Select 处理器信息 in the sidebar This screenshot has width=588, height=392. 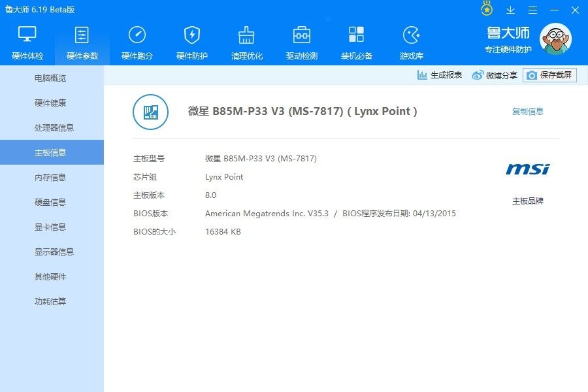(x=52, y=127)
